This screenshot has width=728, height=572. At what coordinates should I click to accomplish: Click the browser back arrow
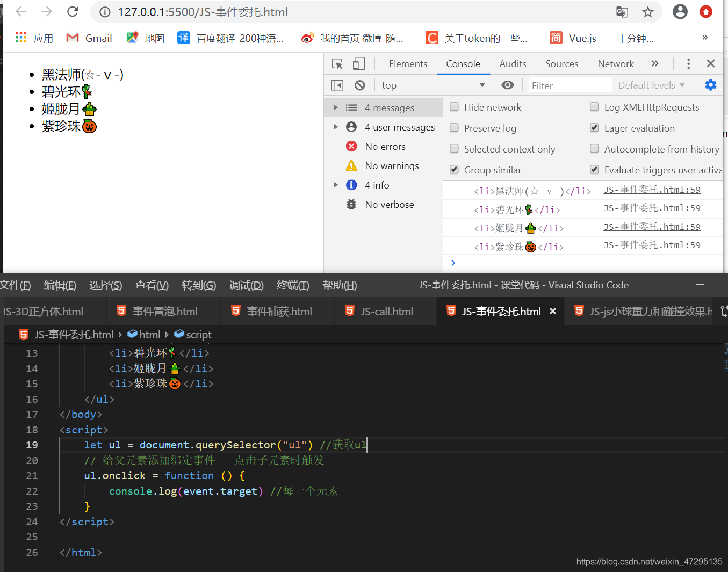[21, 12]
